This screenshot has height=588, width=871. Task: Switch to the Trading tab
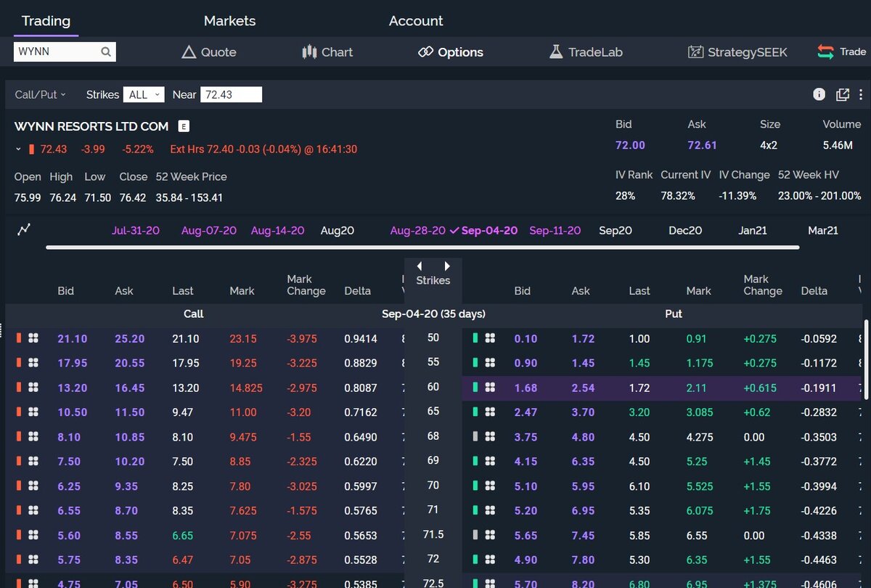(x=46, y=21)
